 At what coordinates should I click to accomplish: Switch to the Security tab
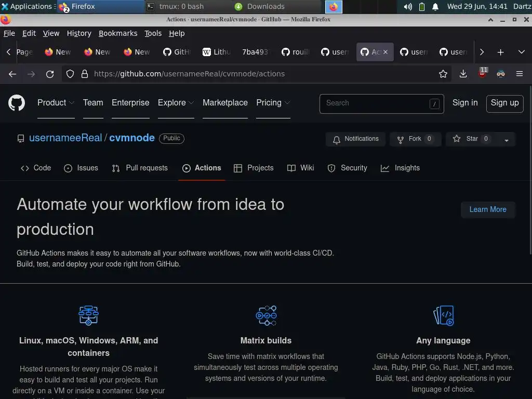coord(347,168)
